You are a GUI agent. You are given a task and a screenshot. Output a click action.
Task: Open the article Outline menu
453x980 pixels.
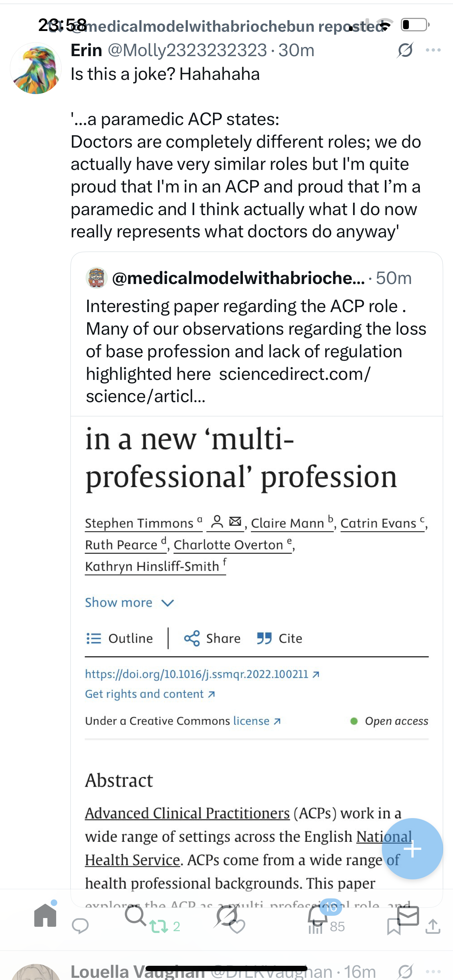pyautogui.click(x=120, y=638)
